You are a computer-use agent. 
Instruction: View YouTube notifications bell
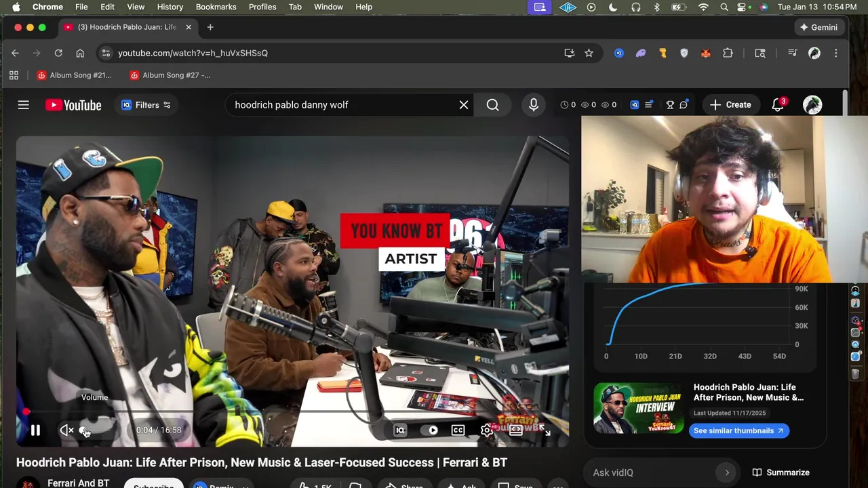pos(778,105)
